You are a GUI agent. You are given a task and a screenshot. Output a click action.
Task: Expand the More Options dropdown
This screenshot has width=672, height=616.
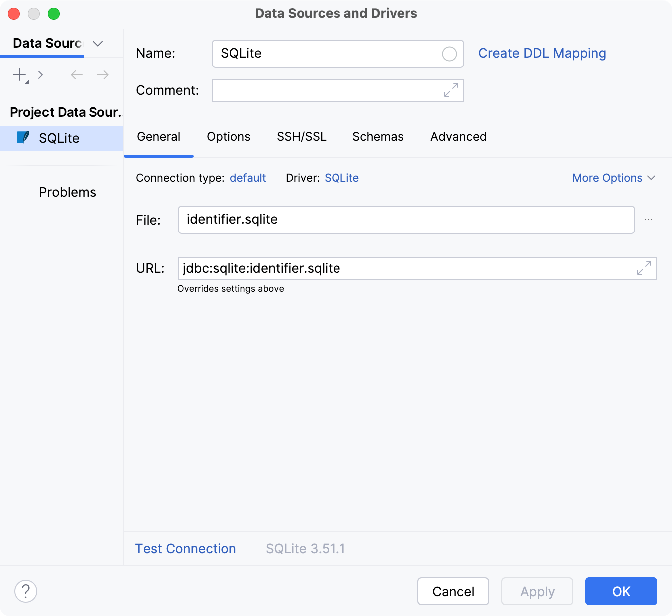[x=613, y=178]
